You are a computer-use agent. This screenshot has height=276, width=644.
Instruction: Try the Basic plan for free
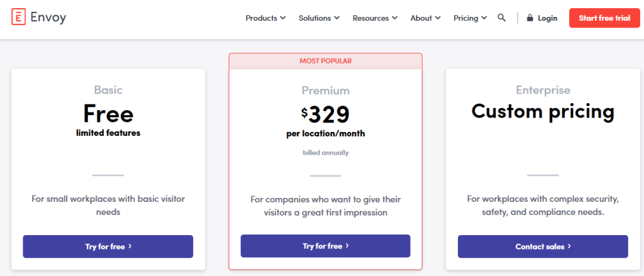click(108, 246)
